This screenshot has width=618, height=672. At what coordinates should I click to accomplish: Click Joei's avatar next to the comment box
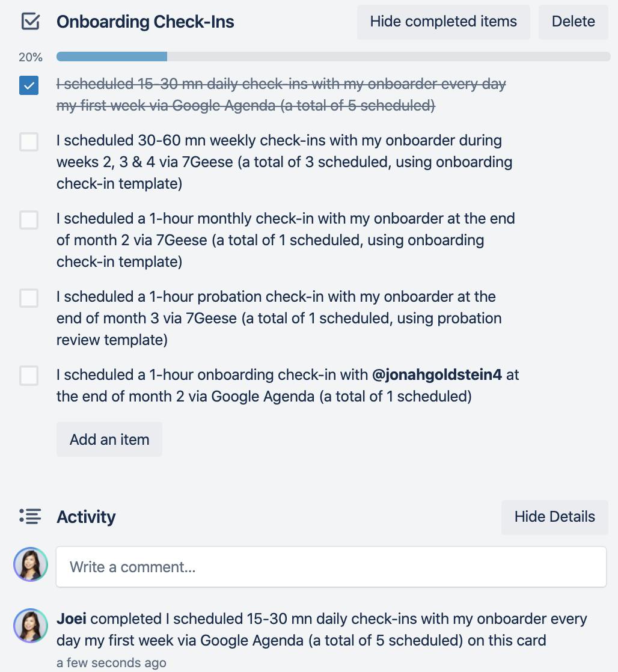click(x=30, y=565)
